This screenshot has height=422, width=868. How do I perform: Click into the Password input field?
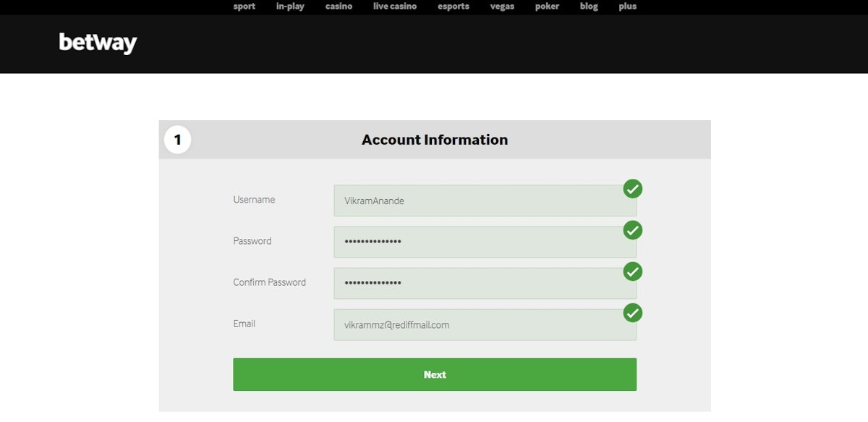(477, 242)
